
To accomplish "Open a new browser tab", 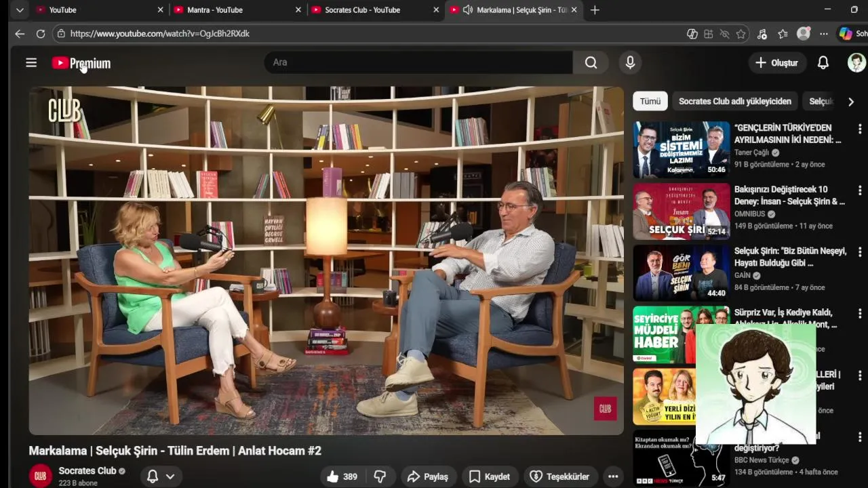I will pos(595,10).
